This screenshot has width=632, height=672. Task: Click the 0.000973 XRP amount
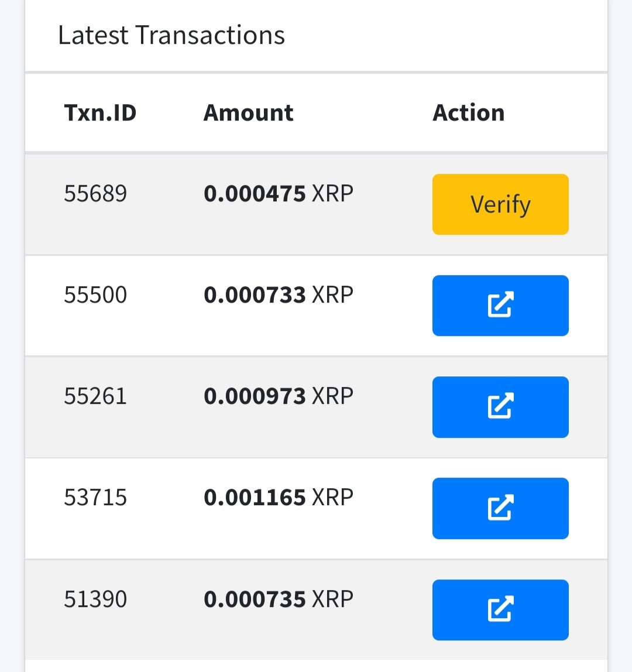click(279, 396)
